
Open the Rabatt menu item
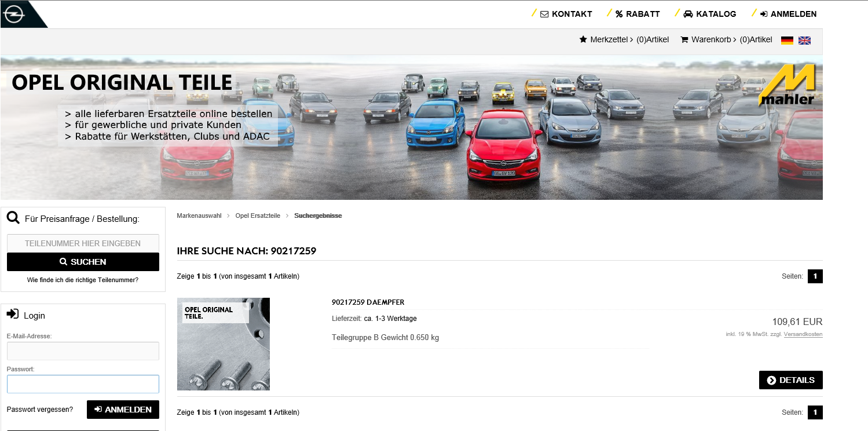click(637, 14)
